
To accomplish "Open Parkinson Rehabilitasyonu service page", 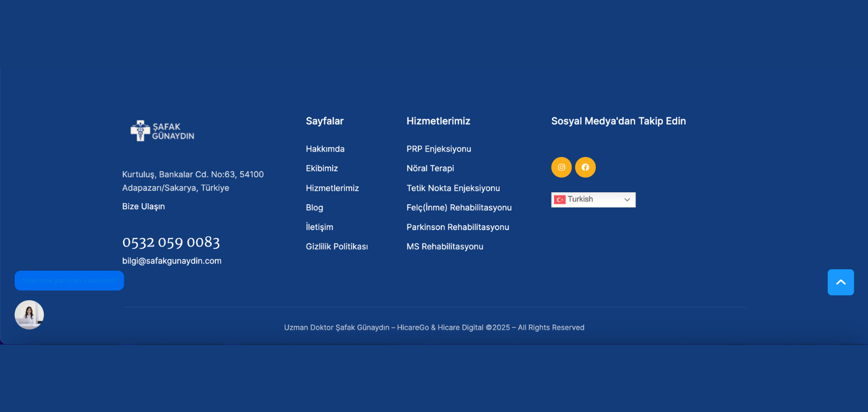I will click(457, 227).
